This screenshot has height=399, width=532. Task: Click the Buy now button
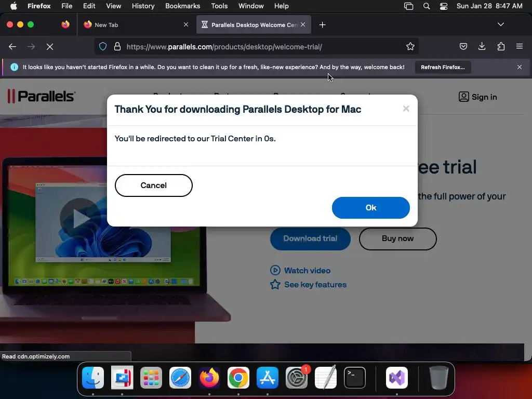point(397,238)
